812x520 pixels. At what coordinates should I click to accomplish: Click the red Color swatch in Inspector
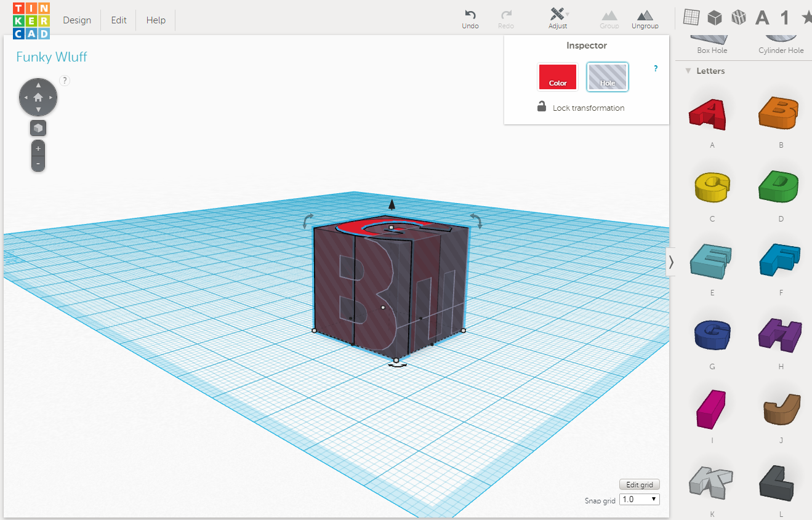coord(557,76)
